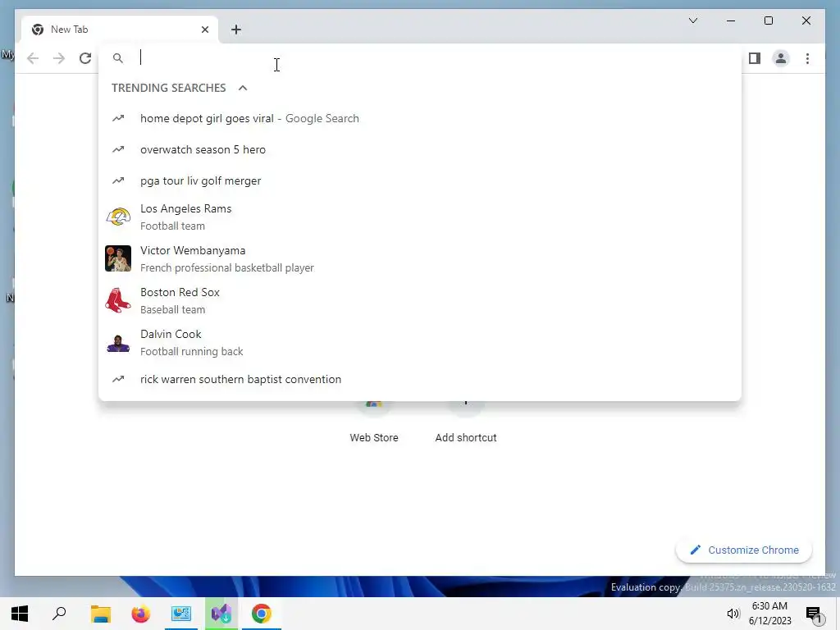This screenshot has height=630, width=840.
Task: Open the Control Panel taskbar icon
Action: (x=181, y=614)
